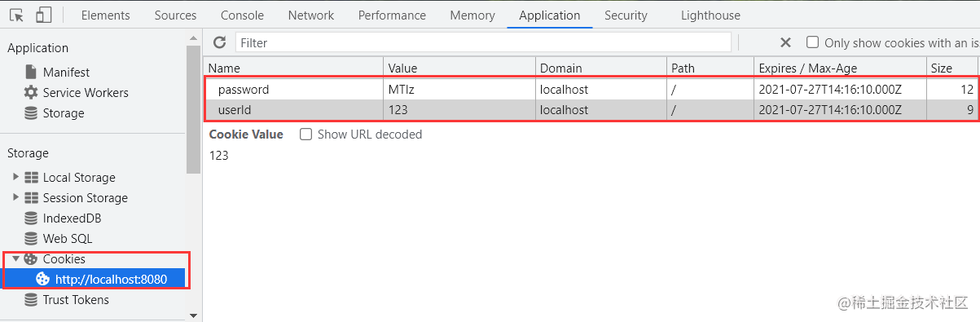Open the Network tab

(x=311, y=15)
